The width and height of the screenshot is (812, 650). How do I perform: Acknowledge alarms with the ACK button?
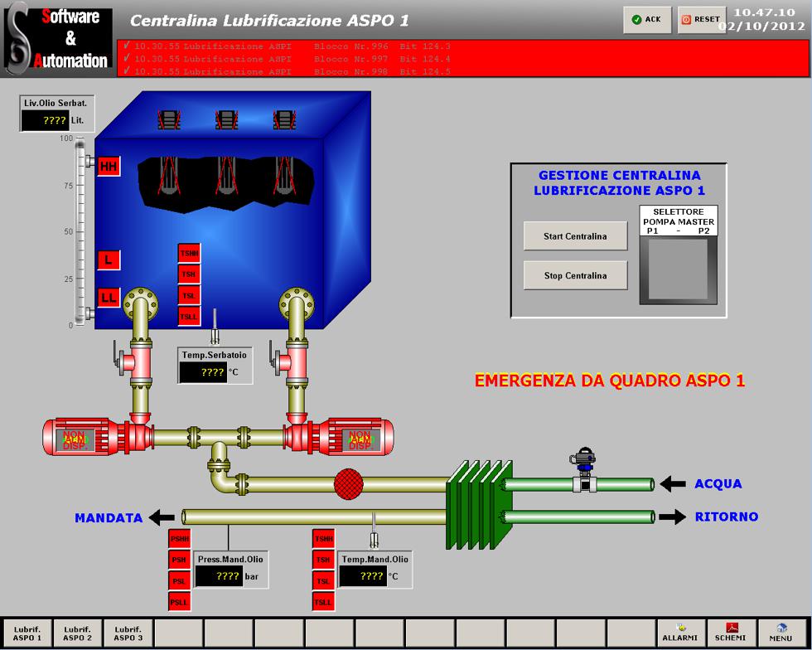[x=647, y=20]
